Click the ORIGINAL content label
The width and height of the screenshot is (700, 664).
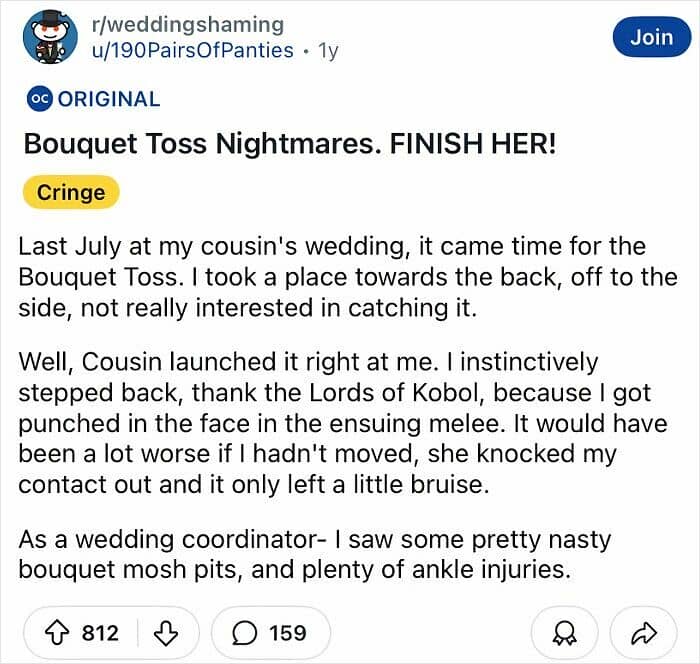click(109, 99)
